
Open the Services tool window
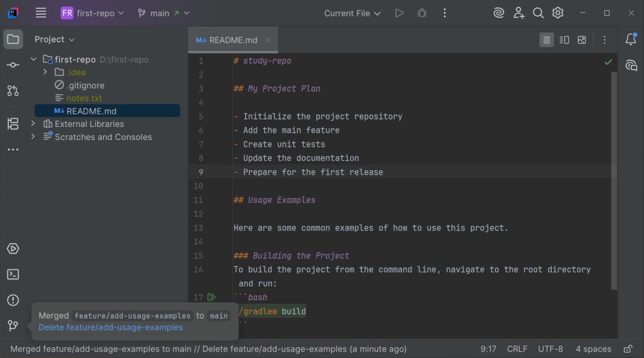[13, 249]
